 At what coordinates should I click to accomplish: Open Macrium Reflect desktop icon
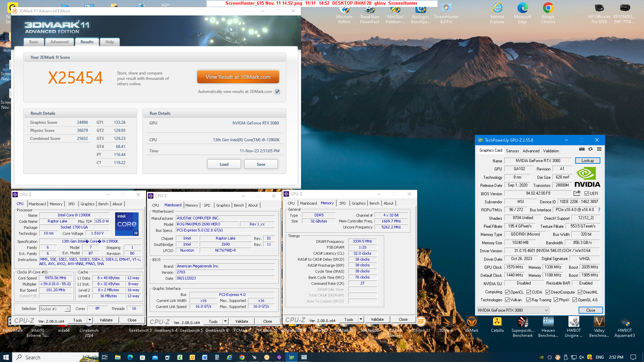(x=344, y=13)
